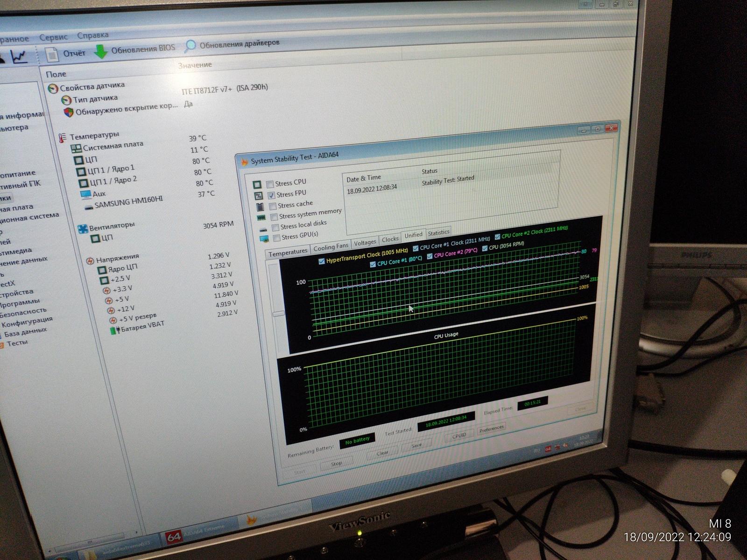Screen dimensions: 747x560
Task: Click the CPUID button
Action: [x=459, y=436]
